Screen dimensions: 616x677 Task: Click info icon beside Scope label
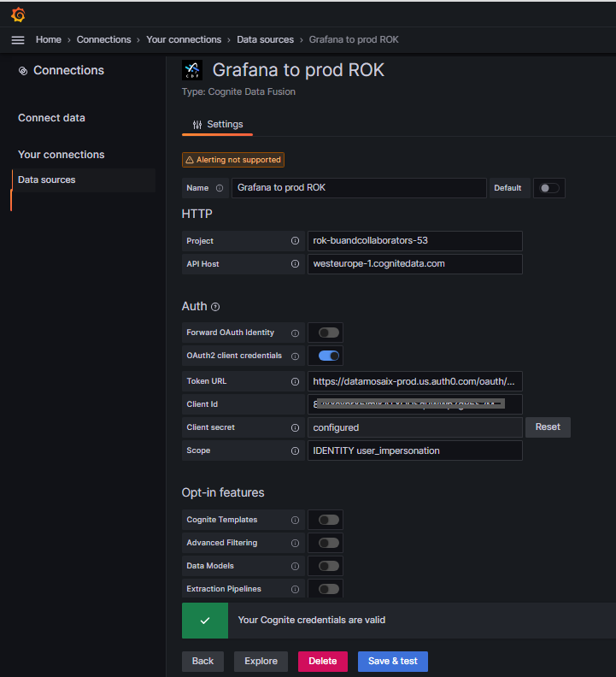(295, 450)
